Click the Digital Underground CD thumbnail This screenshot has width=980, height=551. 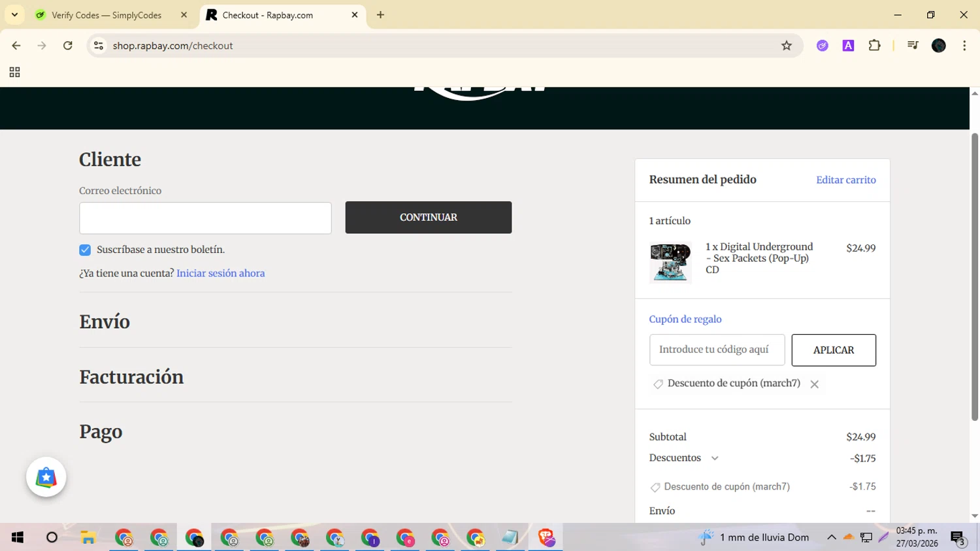670,262
